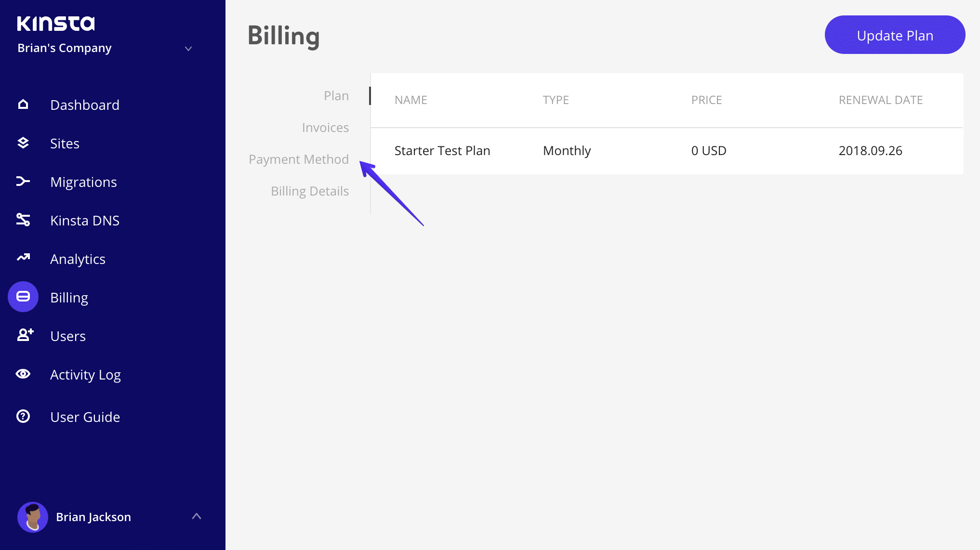Click the Activity Log icon in sidebar
This screenshot has height=550, width=980.
tap(23, 373)
